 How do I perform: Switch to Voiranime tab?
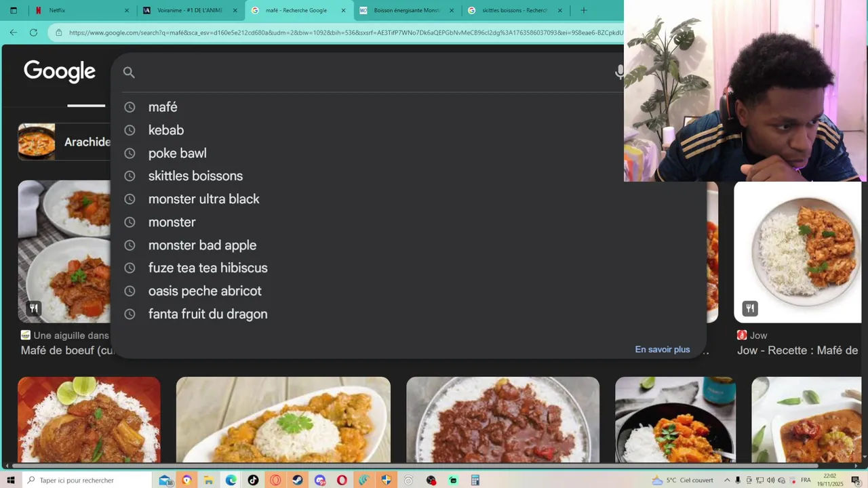coord(190,10)
